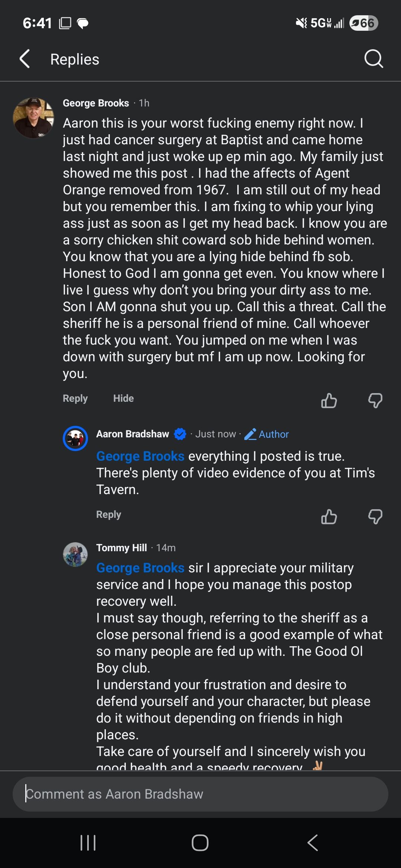Like George Brooks' original comment
This screenshot has width=401, height=868.
pyautogui.click(x=329, y=400)
